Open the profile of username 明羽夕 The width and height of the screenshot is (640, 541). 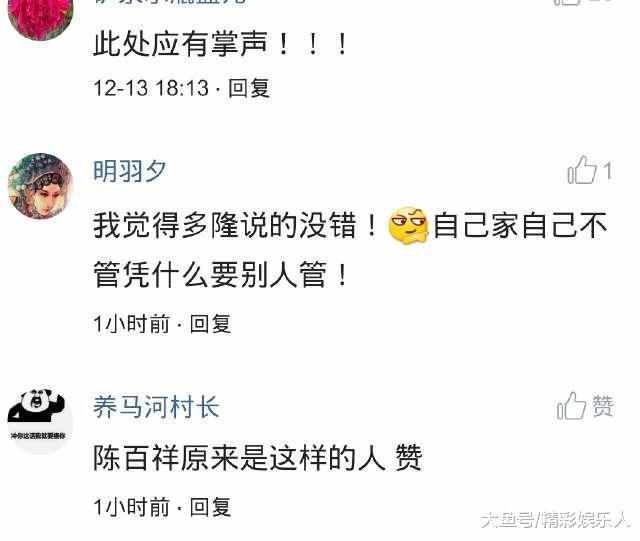pos(129,171)
